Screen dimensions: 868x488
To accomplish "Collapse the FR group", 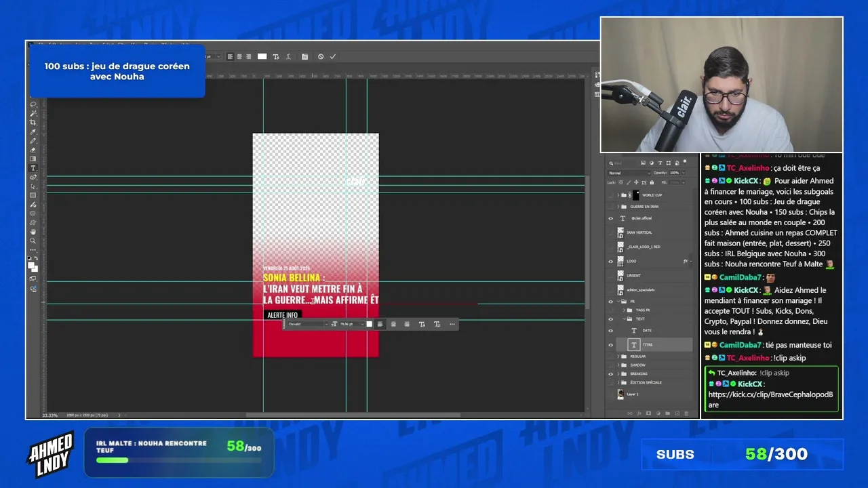I will (617, 302).
